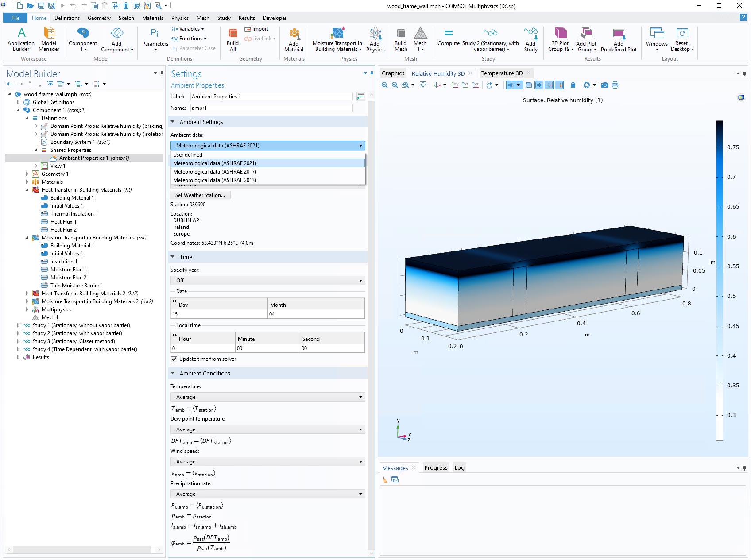Click Undo arrow in quick toolbar

point(73,6)
